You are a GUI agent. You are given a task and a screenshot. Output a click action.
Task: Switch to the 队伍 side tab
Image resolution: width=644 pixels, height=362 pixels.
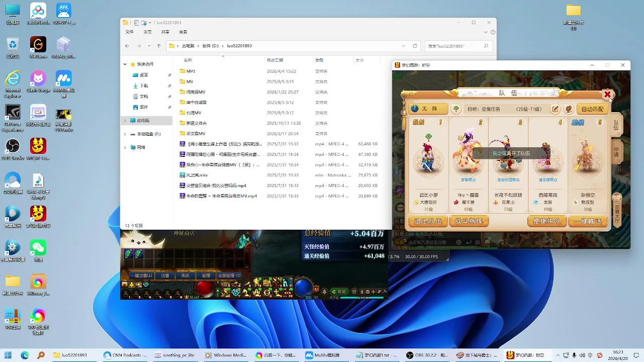[x=616, y=125]
